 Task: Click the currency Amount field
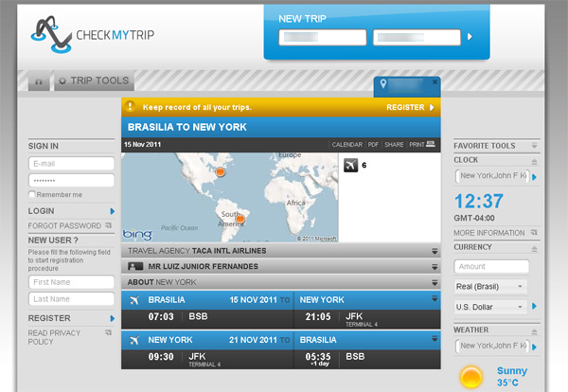coord(491,266)
